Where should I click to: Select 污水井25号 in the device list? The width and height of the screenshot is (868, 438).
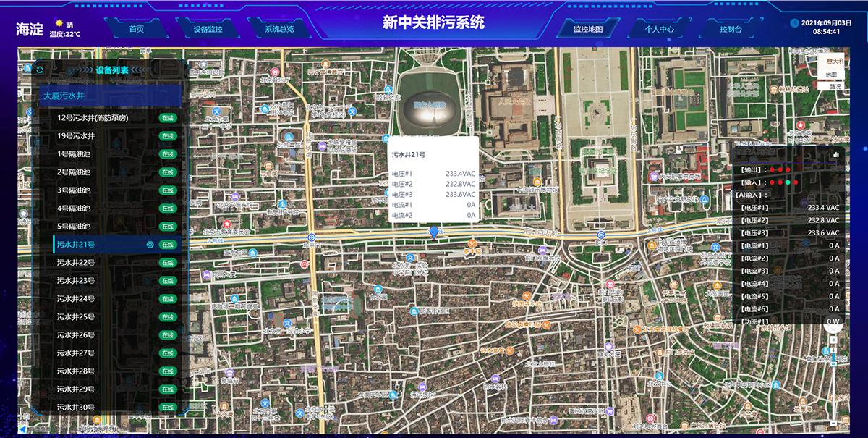pos(76,317)
